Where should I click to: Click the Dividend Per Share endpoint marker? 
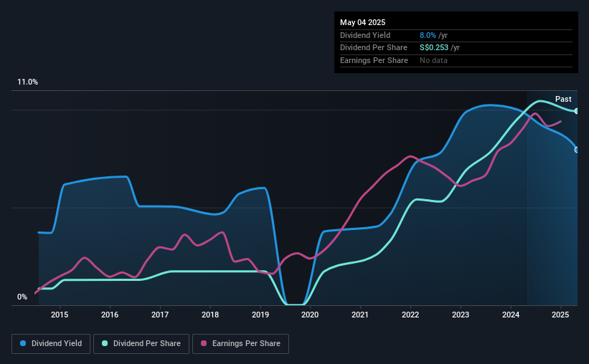(x=577, y=111)
